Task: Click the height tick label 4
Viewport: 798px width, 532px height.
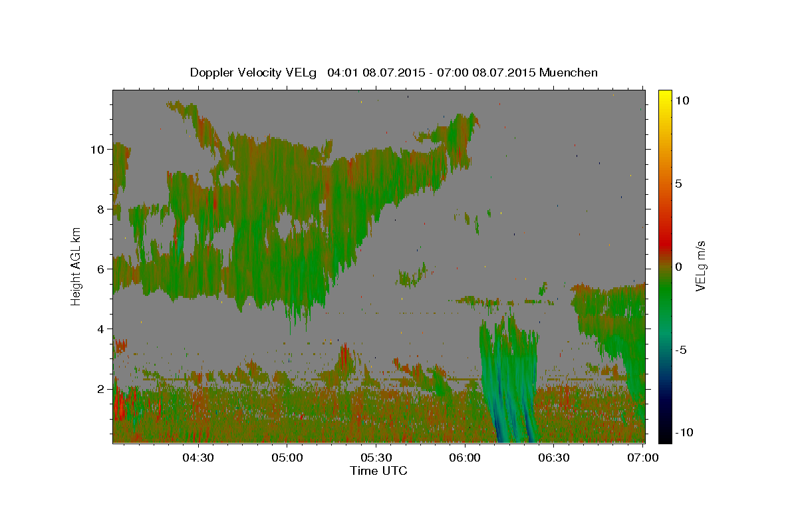Action: coord(101,329)
